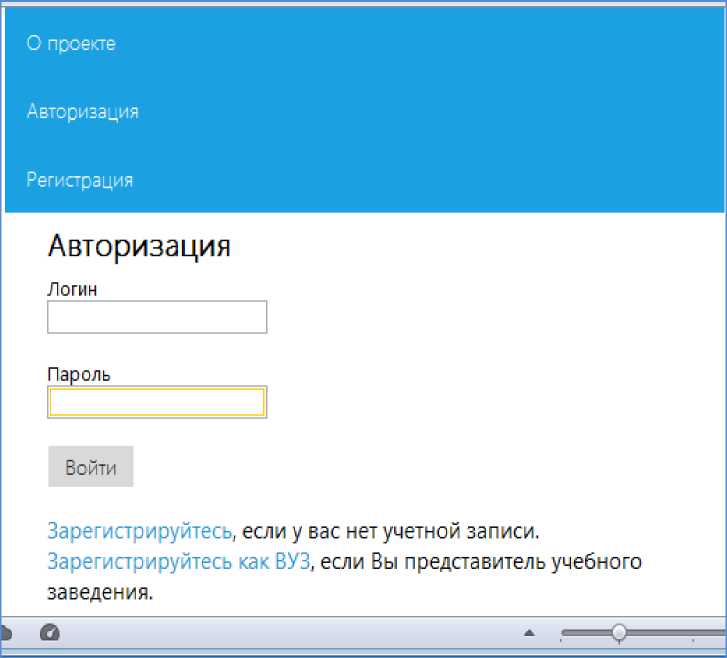The height and width of the screenshot is (658, 727).
Task: Click the Войти button
Action: coord(91,466)
